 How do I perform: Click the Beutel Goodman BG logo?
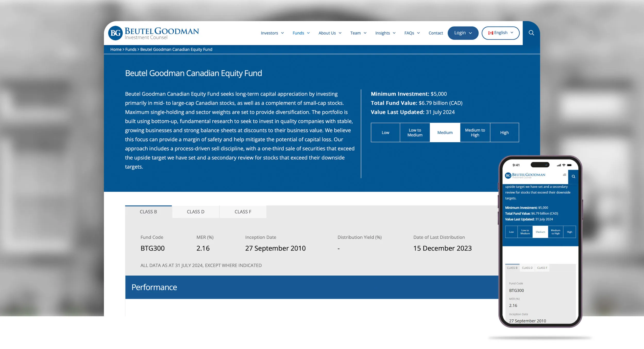click(115, 33)
